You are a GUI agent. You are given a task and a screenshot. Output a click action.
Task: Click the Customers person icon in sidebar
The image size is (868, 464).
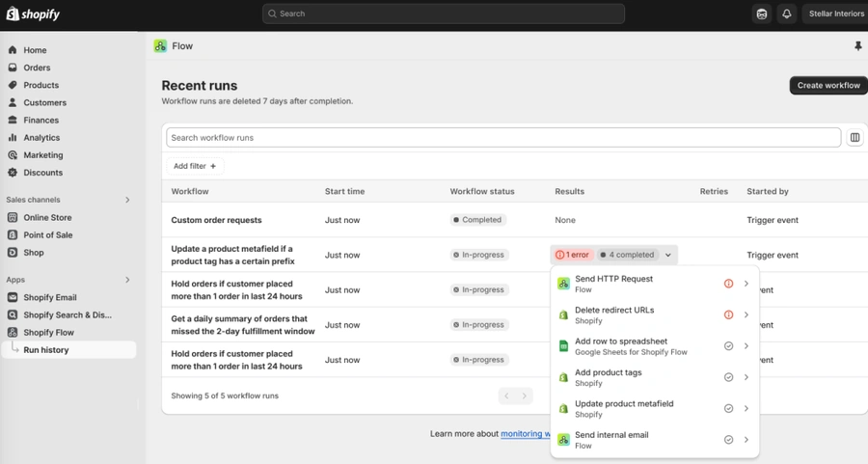[x=13, y=102]
